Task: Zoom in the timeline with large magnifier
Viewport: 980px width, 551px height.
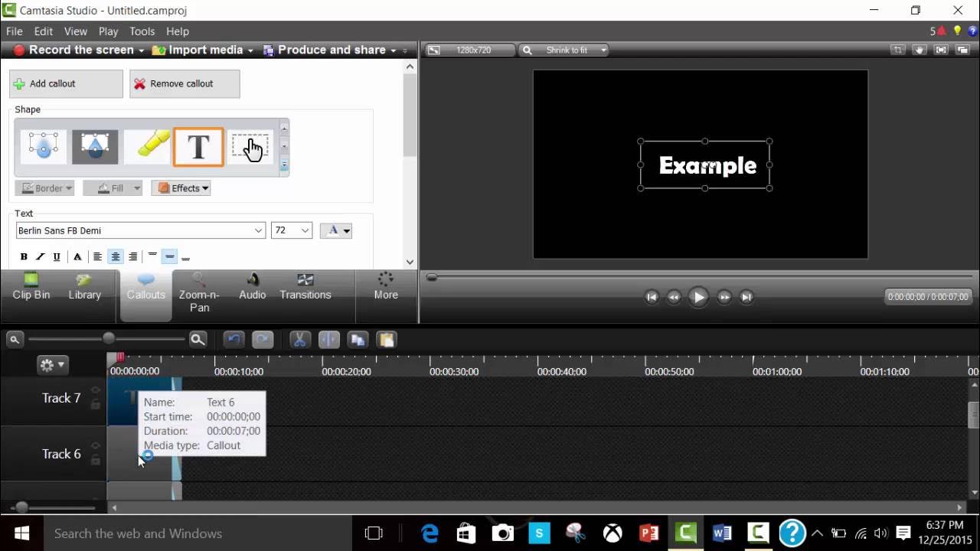Action: coord(198,339)
